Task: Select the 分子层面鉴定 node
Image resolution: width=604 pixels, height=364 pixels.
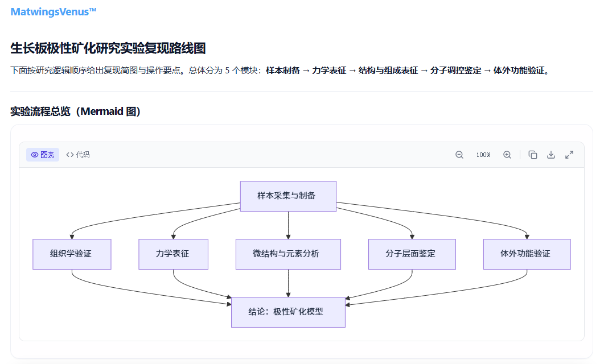Action: [x=412, y=254]
